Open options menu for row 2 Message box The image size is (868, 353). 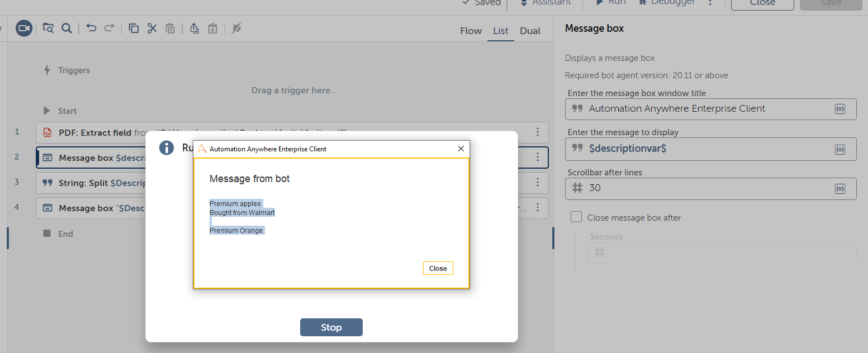tap(538, 158)
